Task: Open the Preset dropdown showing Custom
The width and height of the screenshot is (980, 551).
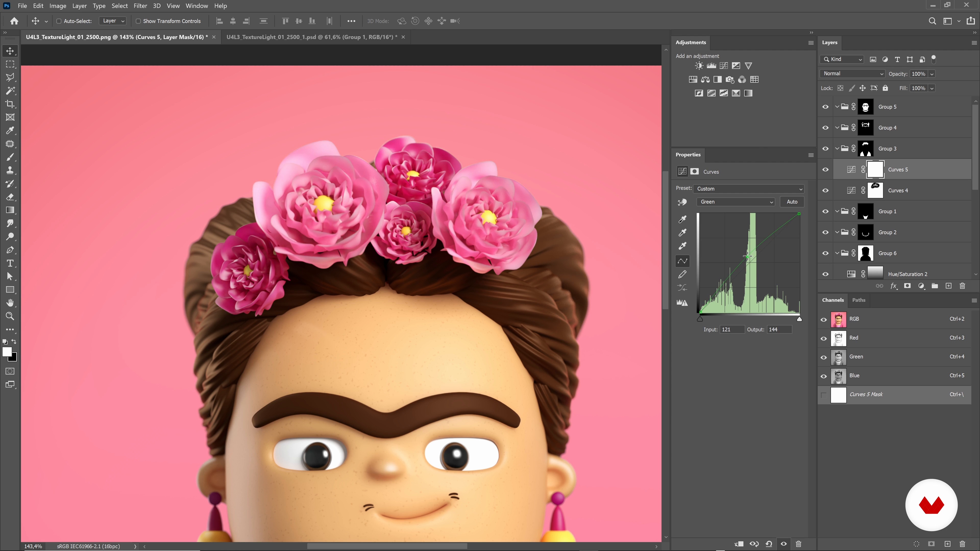Action: (x=749, y=189)
